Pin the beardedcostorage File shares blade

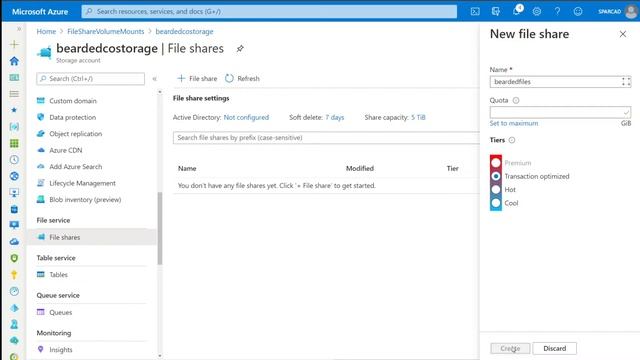pyautogui.click(x=240, y=49)
